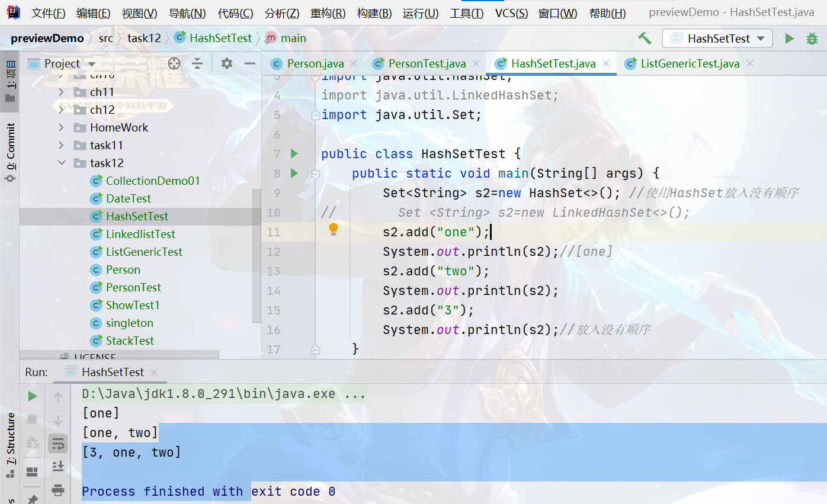Click the run gutter arrow beside the main method
Screen dimensions: 827x504
294,174
